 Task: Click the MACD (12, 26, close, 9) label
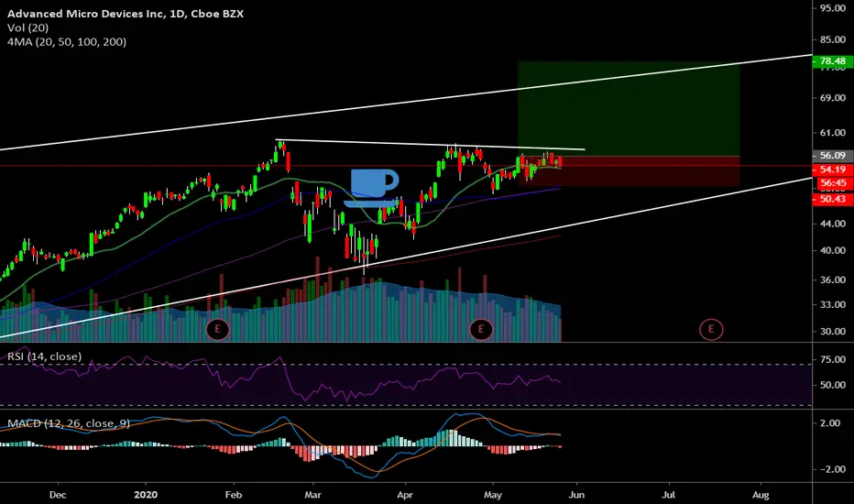coord(69,423)
